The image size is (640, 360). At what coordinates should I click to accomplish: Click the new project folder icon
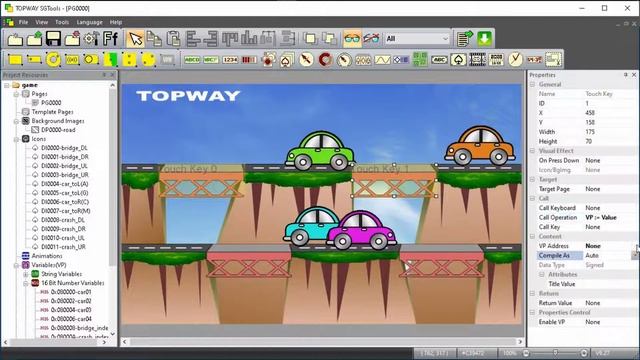click(x=15, y=39)
